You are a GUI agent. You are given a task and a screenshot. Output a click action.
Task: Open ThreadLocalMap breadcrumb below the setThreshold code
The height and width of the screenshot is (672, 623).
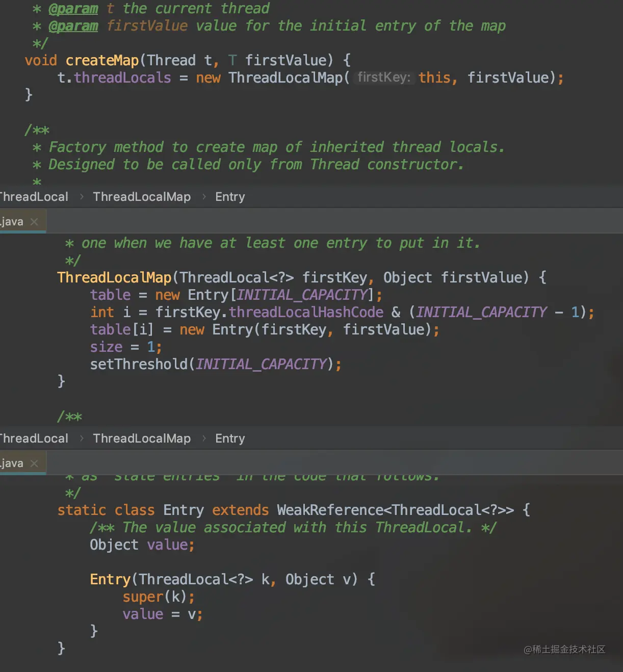pos(142,438)
